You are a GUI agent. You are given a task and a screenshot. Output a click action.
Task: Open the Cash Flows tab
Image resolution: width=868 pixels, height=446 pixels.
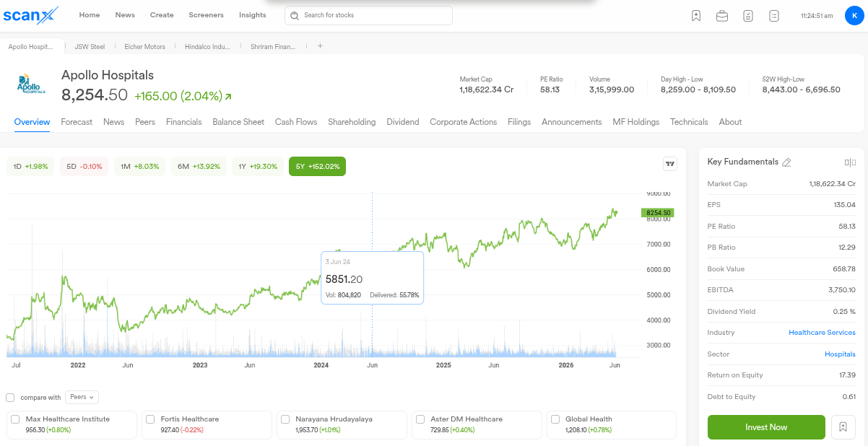296,122
